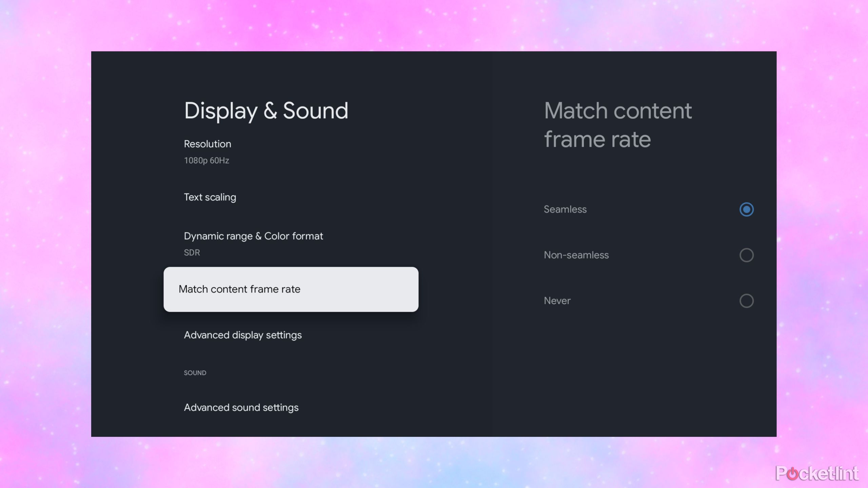This screenshot has width=868, height=488.
Task: Open Dynamic range & Color format
Action: pos(291,244)
